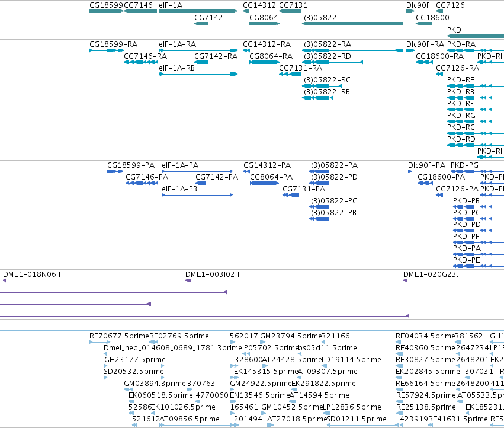Open transcript PKD-RG
This screenshot has height=428, width=504.
[461, 116]
